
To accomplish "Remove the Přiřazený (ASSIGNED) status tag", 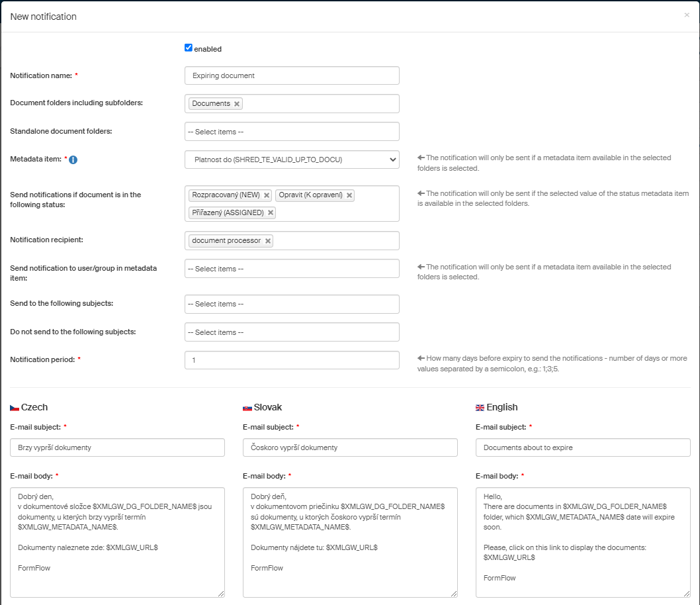I will click(x=271, y=212).
